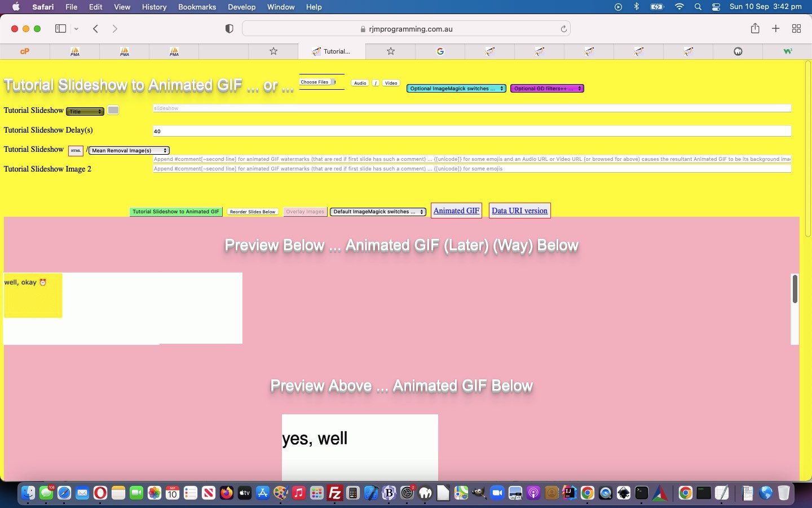The height and width of the screenshot is (508, 812).
Task: Click the grey colour swatch beside Title
Action: 113,111
